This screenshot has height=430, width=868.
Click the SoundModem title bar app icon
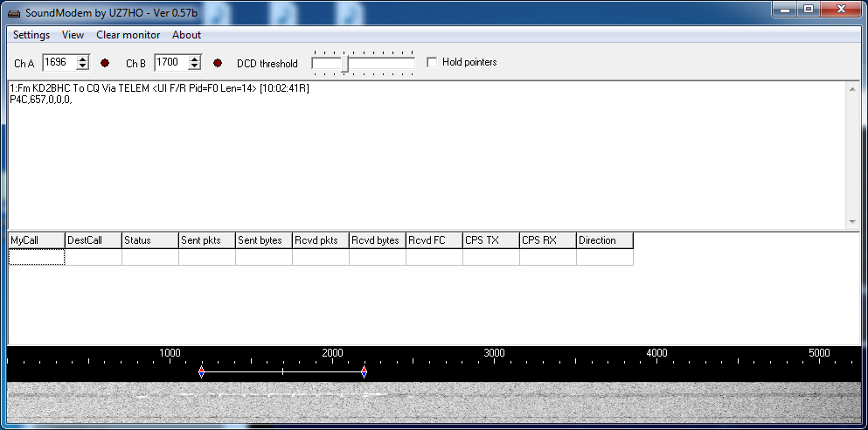click(14, 13)
